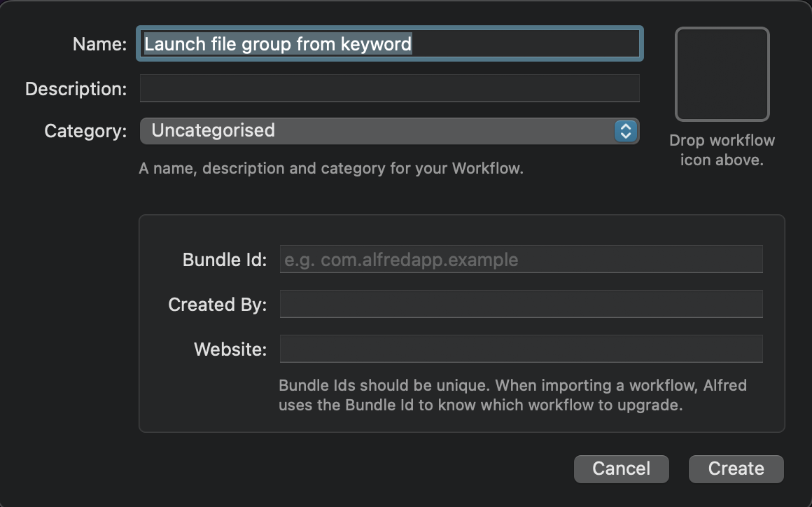The height and width of the screenshot is (507, 812).
Task: Click the 'Description:' label
Action: [x=76, y=89]
